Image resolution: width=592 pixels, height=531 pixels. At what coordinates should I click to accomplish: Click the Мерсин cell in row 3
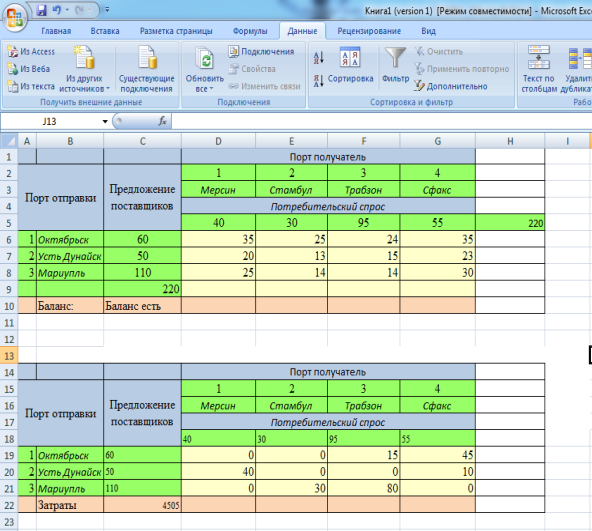(x=218, y=190)
